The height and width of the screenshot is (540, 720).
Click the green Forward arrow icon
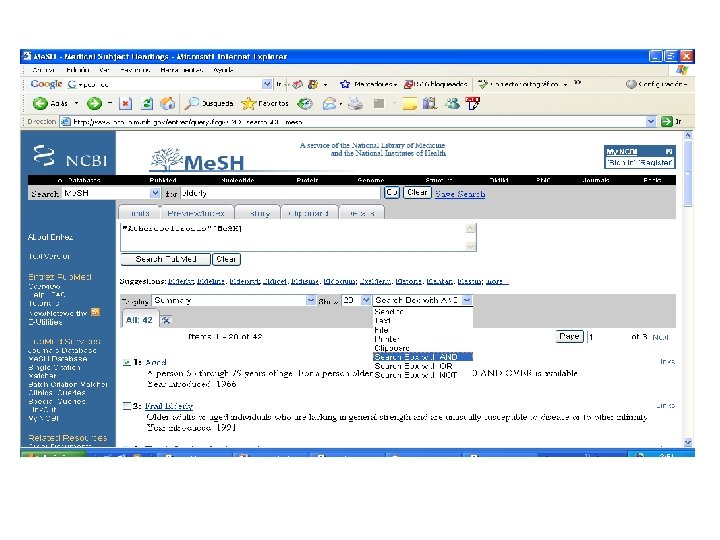(x=95, y=104)
